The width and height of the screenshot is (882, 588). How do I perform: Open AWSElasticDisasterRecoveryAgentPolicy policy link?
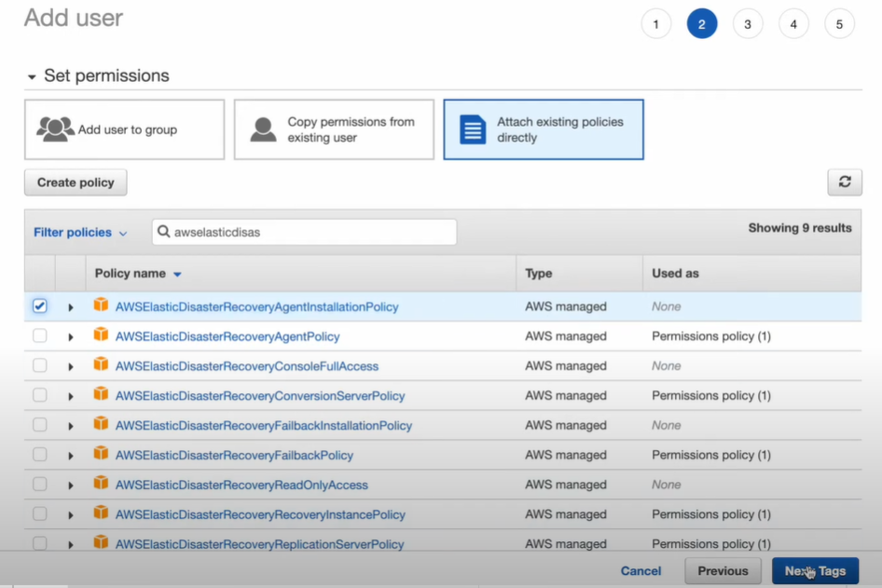click(227, 336)
